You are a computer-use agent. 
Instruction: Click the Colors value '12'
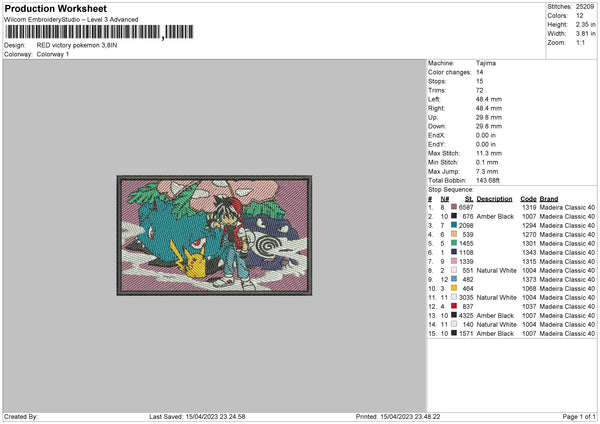tap(579, 16)
